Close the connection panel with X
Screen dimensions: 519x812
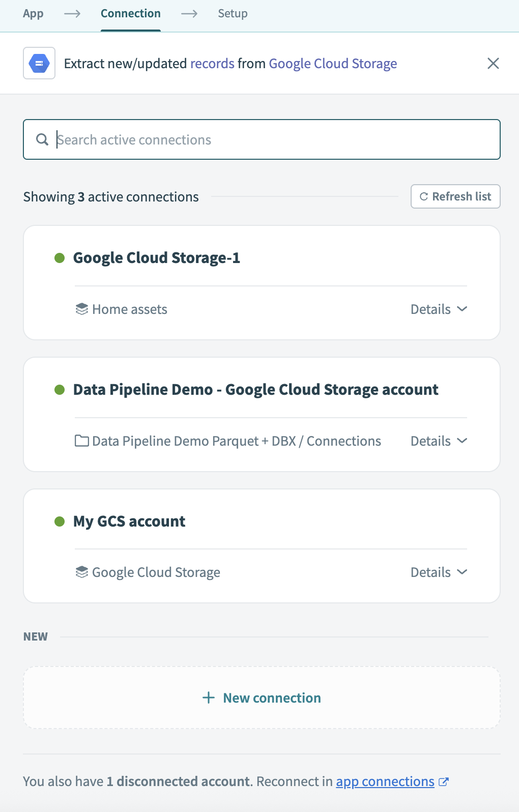coord(493,64)
